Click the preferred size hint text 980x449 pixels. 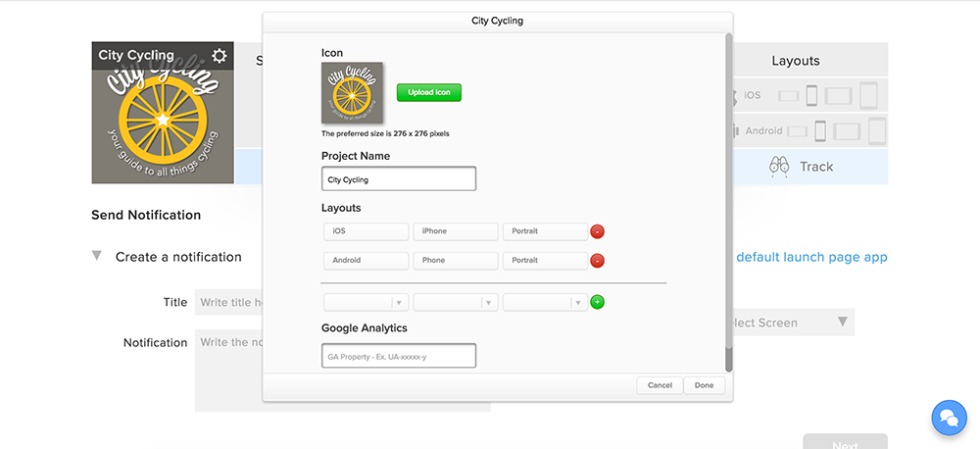point(385,134)
